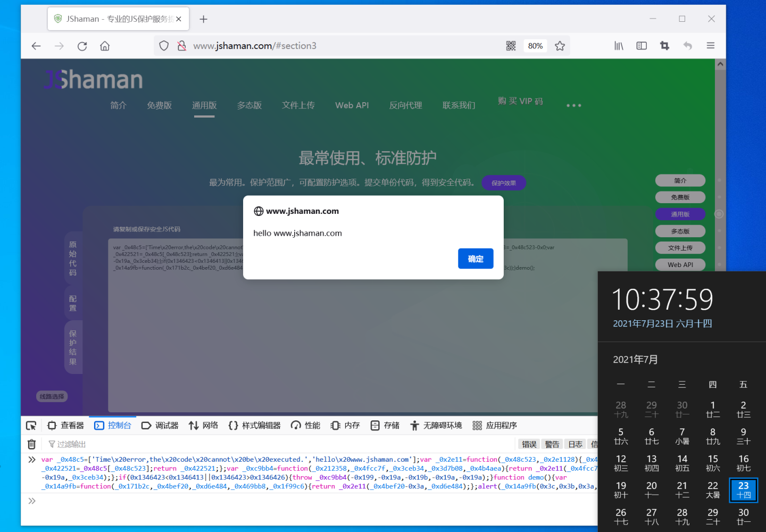The height and width of the screenshot is (532, 766).
Task: Click the 反向代理 nav item
Action: pyautogui.click(x=406, y=105)
